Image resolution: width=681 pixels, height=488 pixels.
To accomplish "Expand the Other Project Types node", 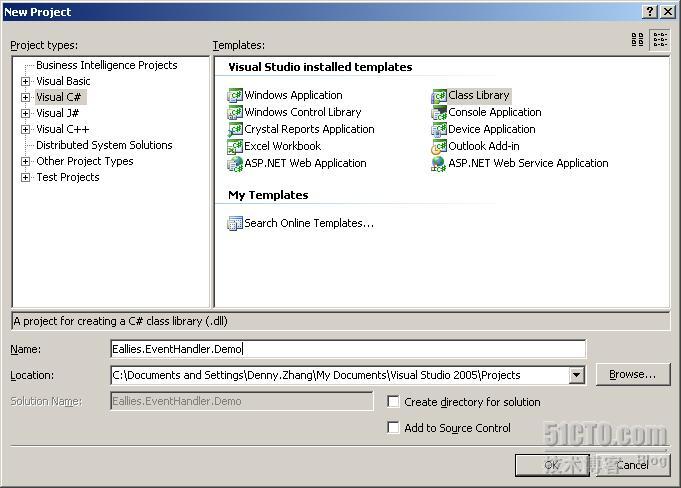I will click(26, 162).
